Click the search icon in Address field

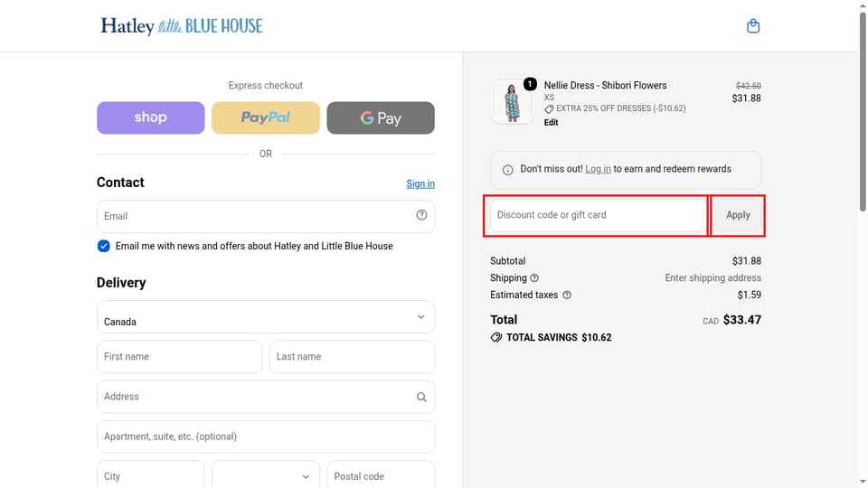421,397
